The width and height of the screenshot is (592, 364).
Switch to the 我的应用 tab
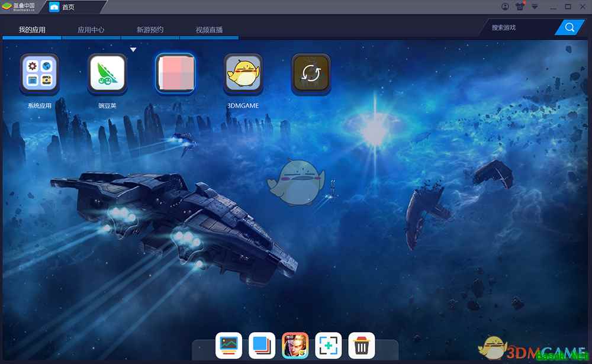(32, 30)
